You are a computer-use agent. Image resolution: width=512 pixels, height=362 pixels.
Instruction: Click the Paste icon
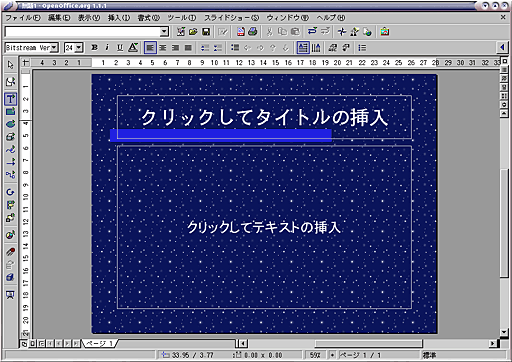(x=295, y=32)
